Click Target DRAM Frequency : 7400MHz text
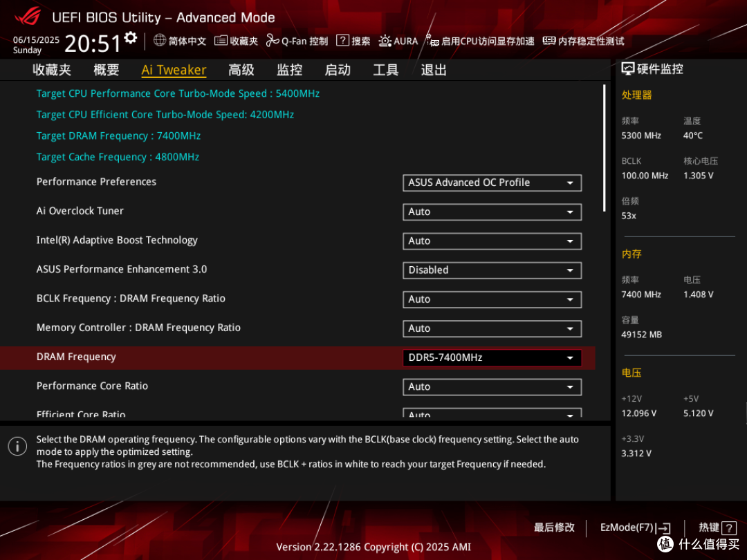The height and width of the screenshot is (560, 747). point(119,136)
